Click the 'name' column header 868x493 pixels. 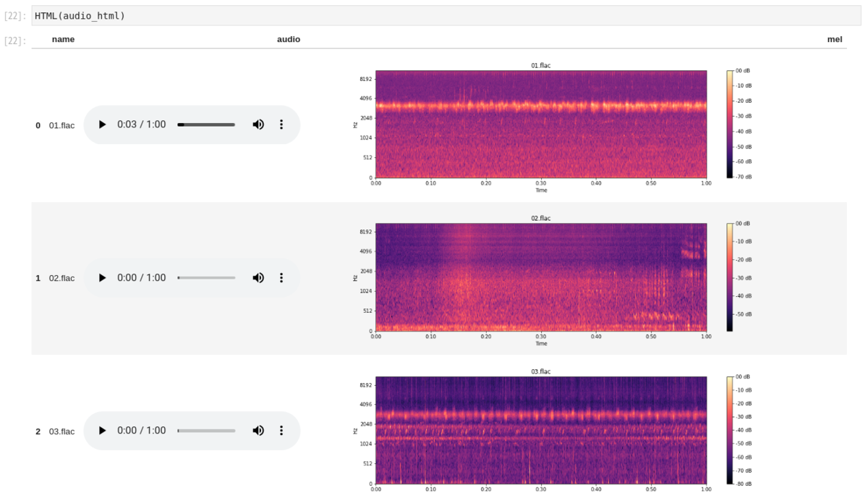point(63,39)
